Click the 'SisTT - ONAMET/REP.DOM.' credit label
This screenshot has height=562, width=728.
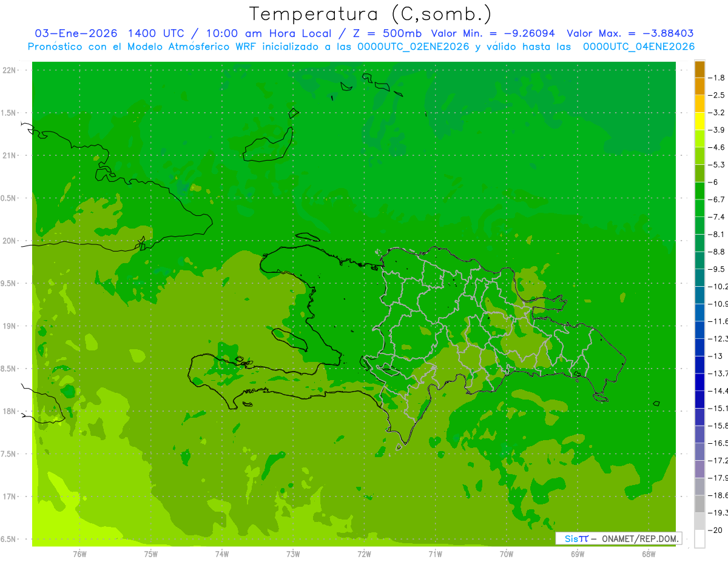pyautogui.click(x=618, y=538)
